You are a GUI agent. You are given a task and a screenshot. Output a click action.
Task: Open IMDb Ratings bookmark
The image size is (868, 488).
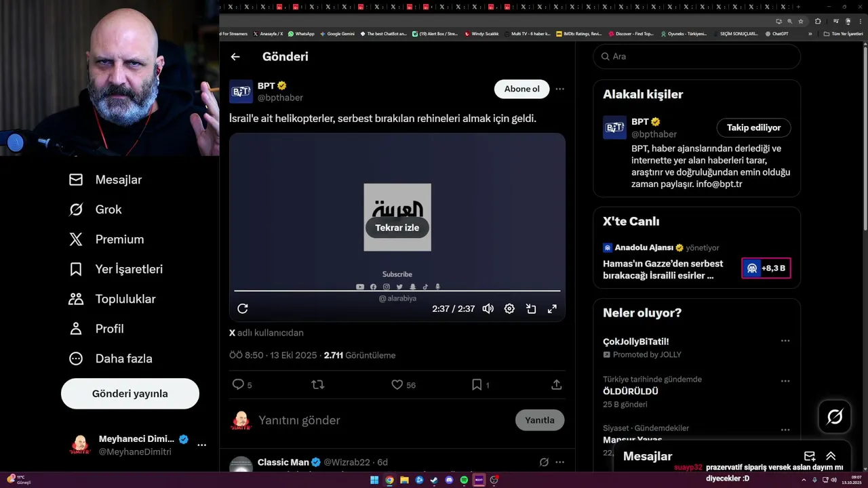578,33
